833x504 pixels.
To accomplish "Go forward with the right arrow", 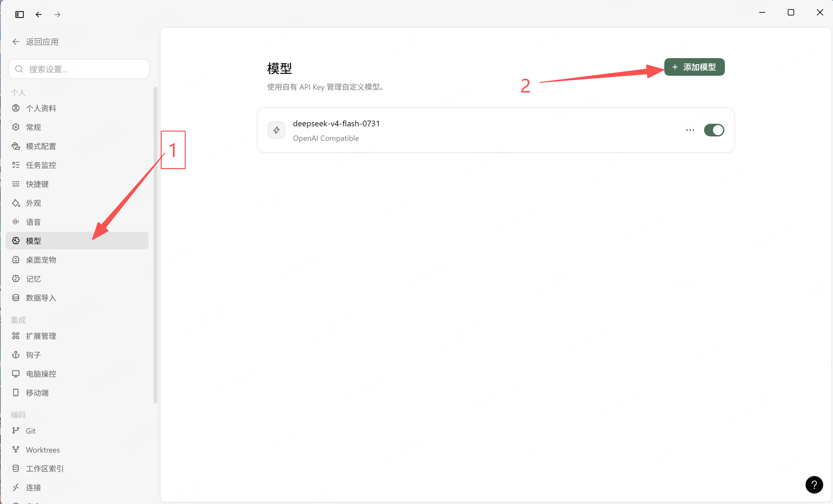I will pos(58,15).
